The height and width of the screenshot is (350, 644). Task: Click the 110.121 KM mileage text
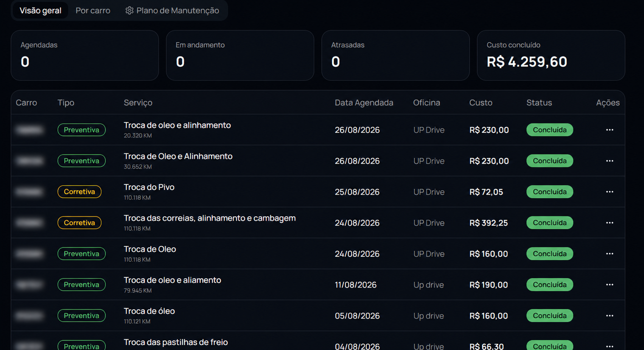137,322
